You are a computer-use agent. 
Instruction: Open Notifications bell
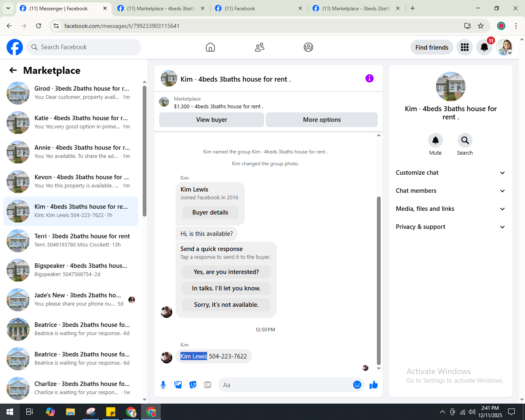(x=484, y=47)
